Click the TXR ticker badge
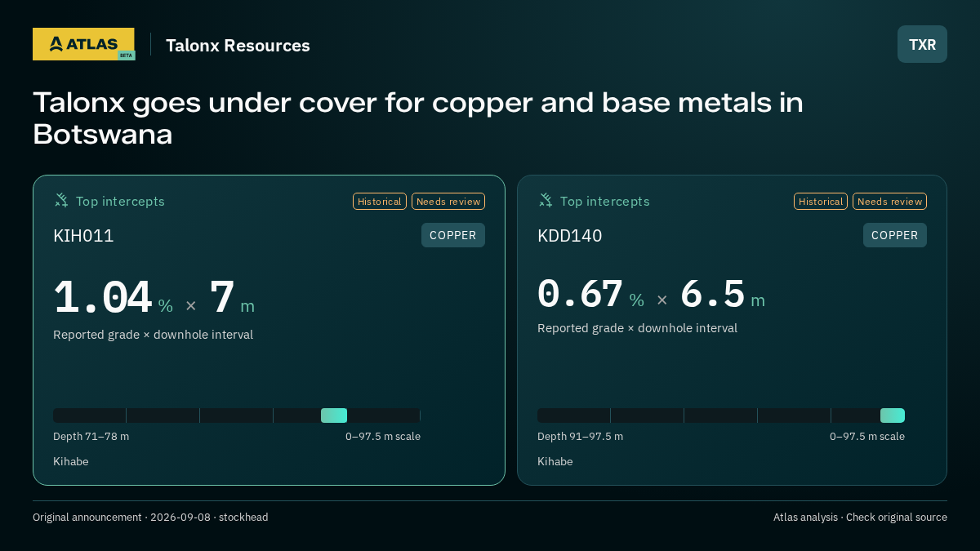980x551 pixels. coord(922,44)
